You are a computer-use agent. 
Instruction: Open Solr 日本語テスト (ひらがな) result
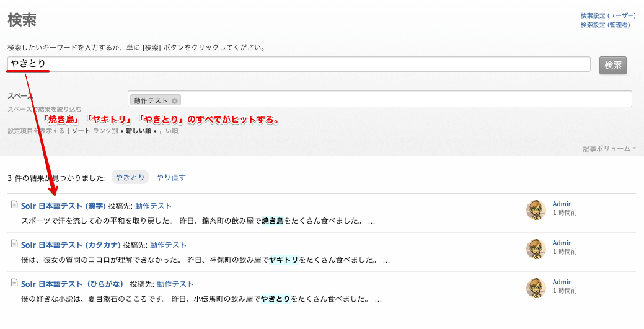click(x=73, y=284)
